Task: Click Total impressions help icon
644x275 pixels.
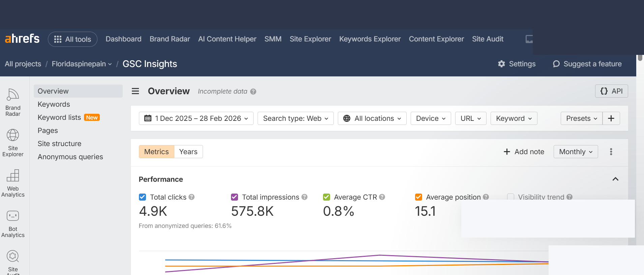Action: click(304, 197)
